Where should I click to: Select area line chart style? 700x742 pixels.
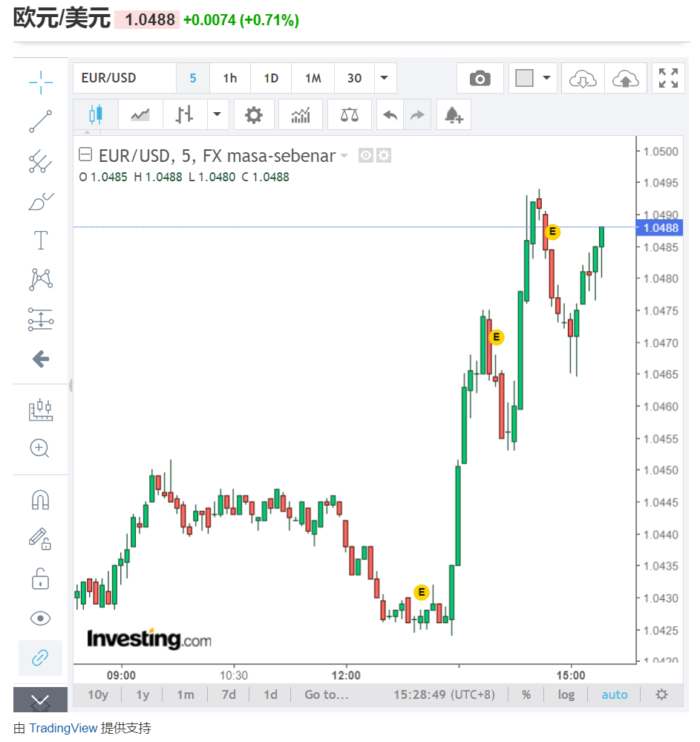coord(140,114)
